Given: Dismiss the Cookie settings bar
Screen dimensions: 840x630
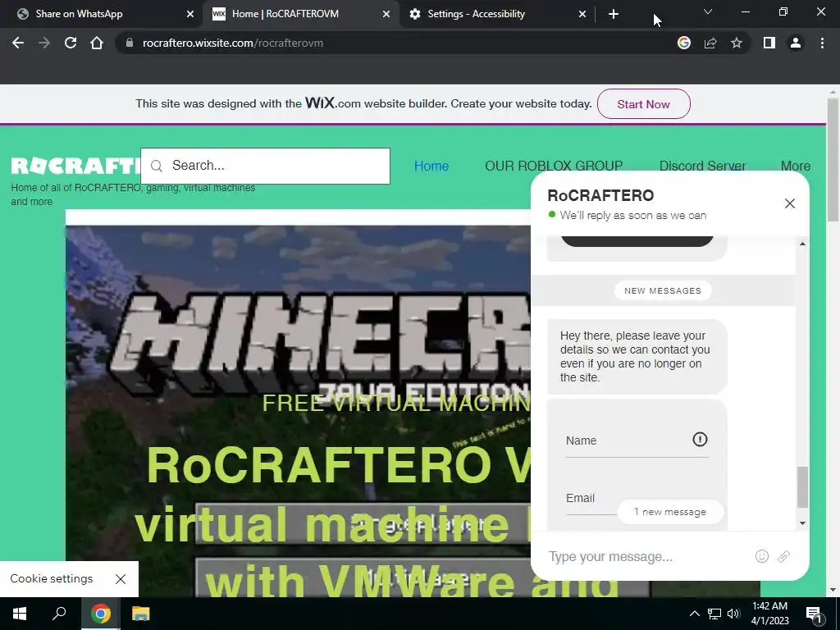Looking at the screenshot, I should click(121, 579).
